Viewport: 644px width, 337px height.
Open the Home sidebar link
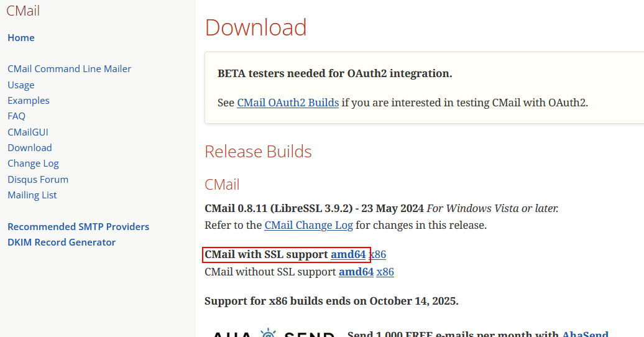[21, 38]
